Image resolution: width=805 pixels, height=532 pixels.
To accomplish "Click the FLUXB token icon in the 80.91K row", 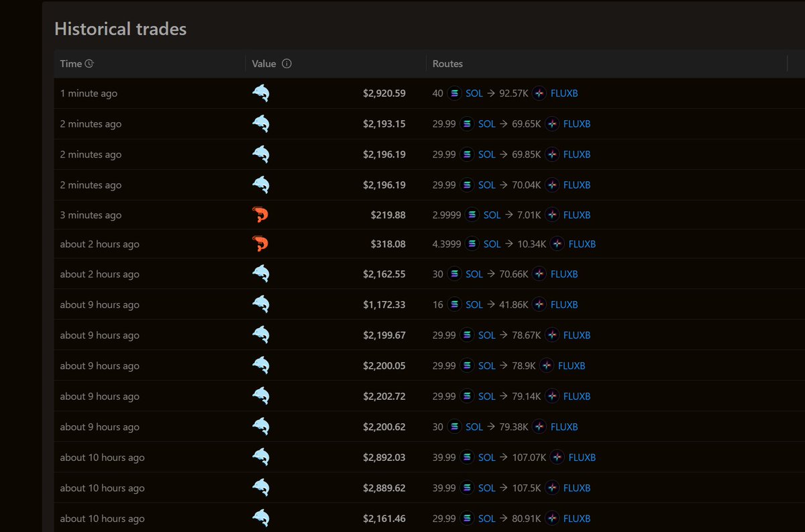I will click(552, 518).
